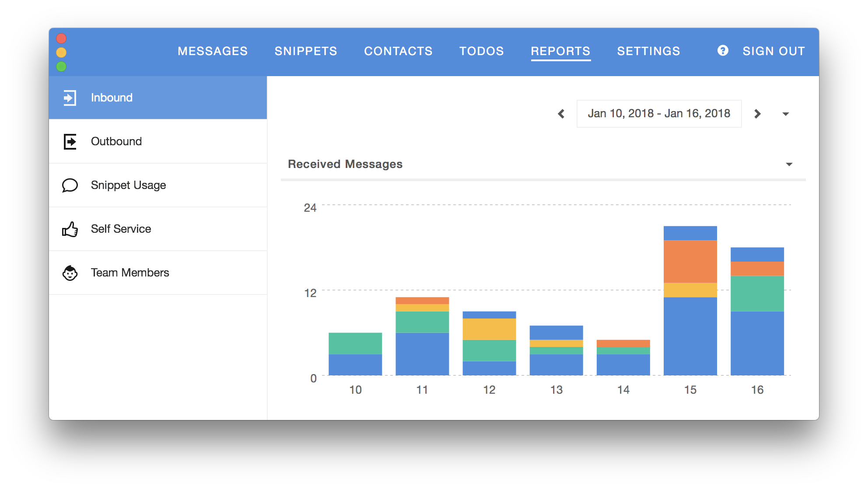Click the orange segment of bar 15
This screenshot has height=490, width=868.
690,261
